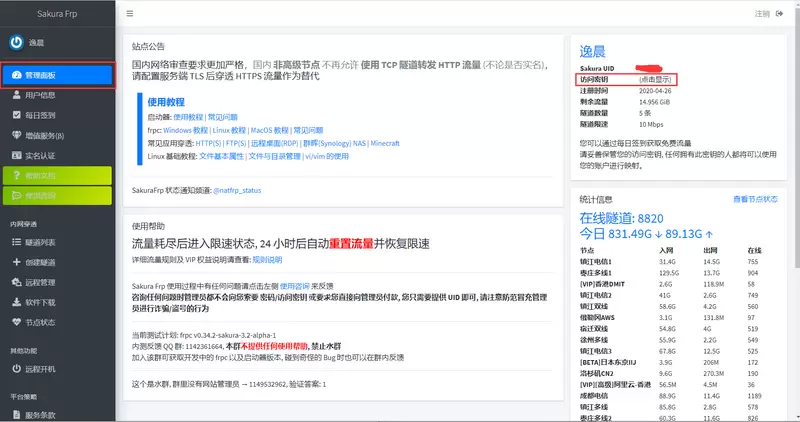Open the 文件与目录管理 link
The width and height of the screenshot is (800, 422).
pos(274,156)
